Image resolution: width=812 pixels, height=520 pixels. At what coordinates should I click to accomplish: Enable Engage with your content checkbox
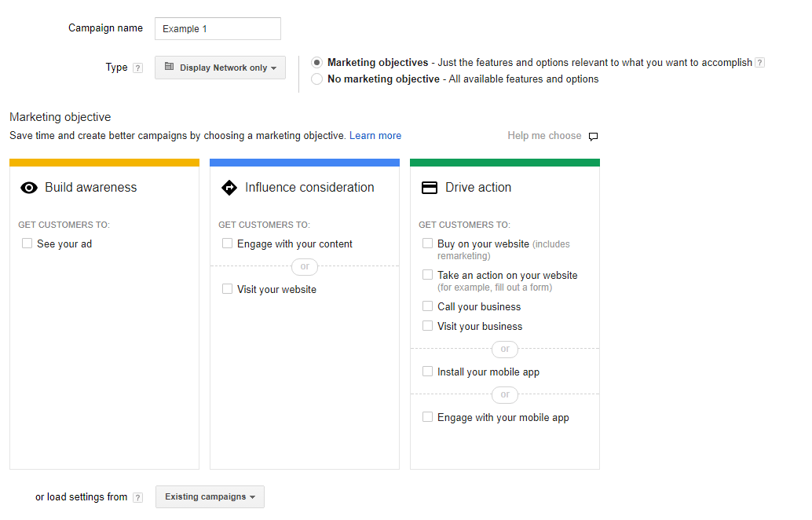coord(227,244)
